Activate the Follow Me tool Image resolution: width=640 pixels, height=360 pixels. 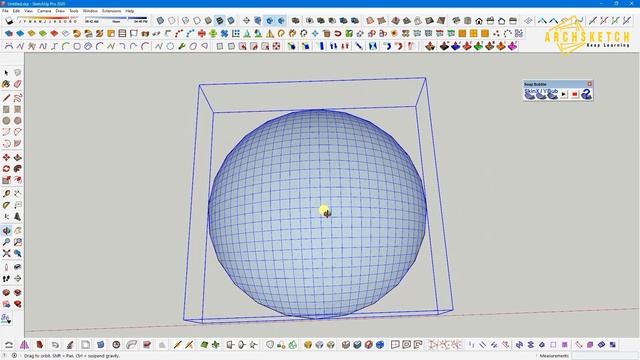tap(18, 169)
